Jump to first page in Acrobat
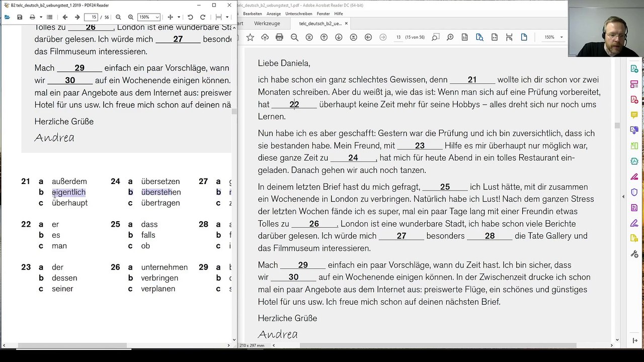 309,37
